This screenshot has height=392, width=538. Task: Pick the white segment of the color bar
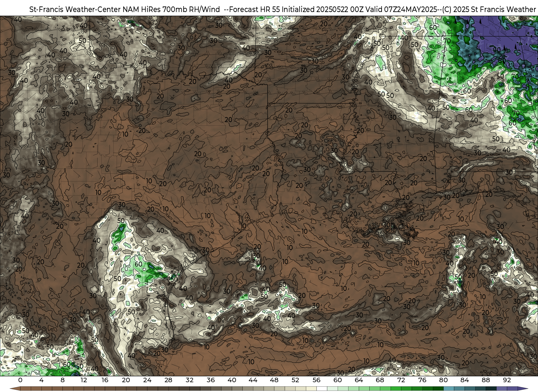pyautogui.click(x=322, y=389)
